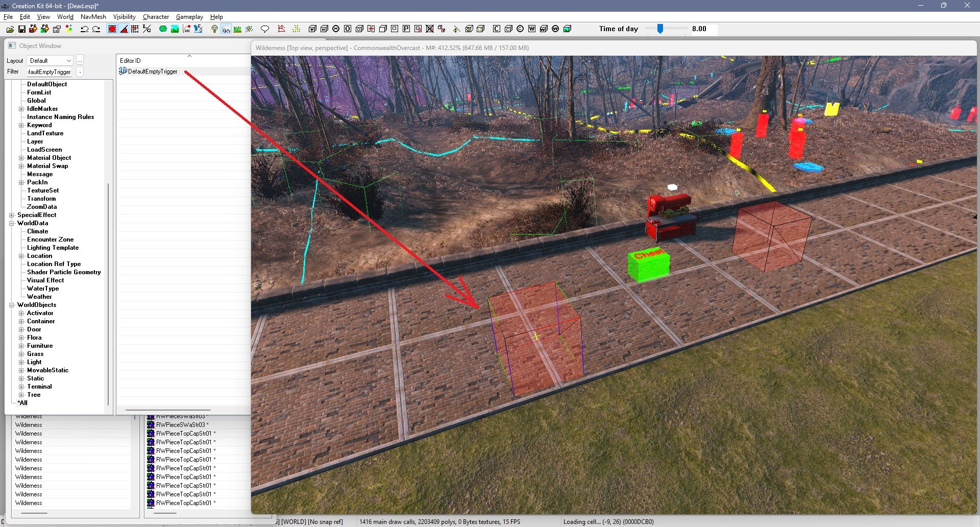
Task: Open preferences from the toolbar icon
Action: point(57,29)
